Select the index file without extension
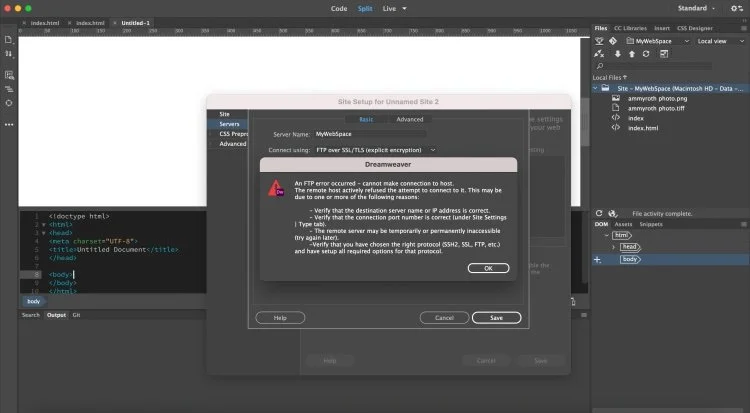The width and height of the screenshot is (750, 413). click(x=635, y=118)
